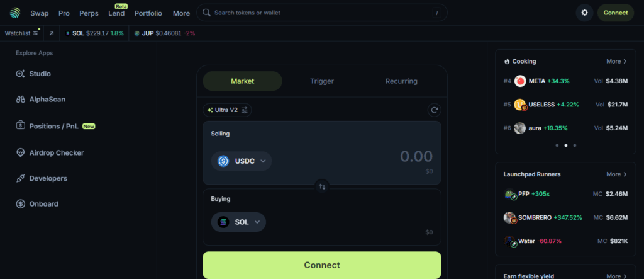Select the first carousel dot in Cooking

tap(556, 145)
